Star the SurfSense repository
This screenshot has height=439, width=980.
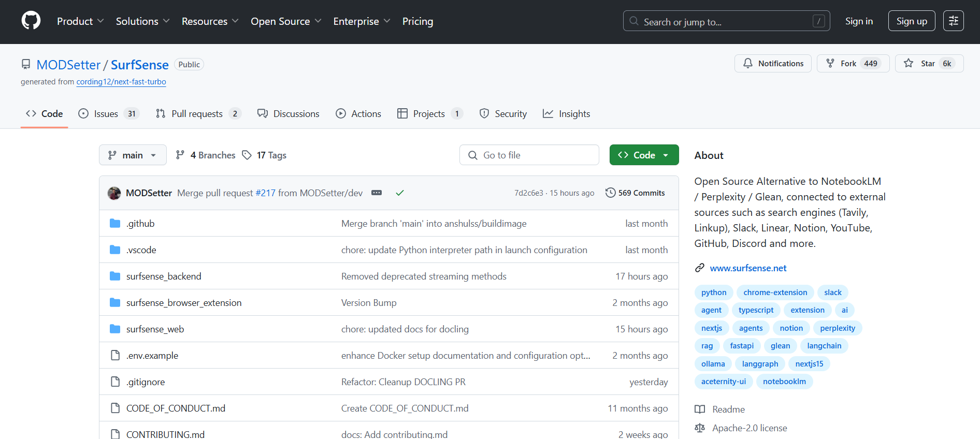[929, 63]
